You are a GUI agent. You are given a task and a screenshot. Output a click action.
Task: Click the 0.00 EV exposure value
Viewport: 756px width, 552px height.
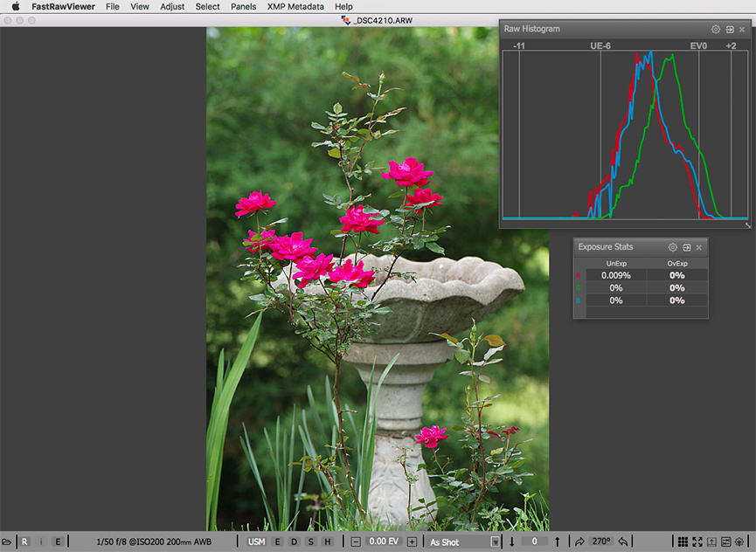click(384, 542)
